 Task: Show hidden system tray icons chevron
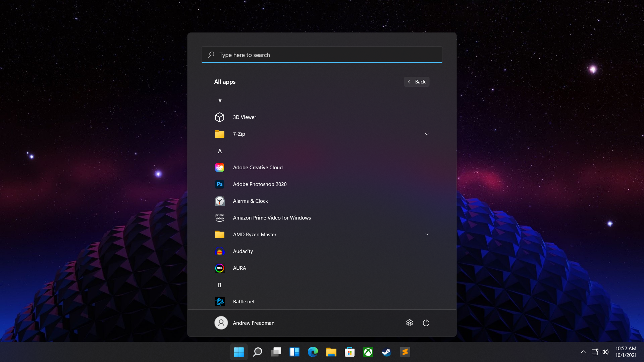[583, 352]
